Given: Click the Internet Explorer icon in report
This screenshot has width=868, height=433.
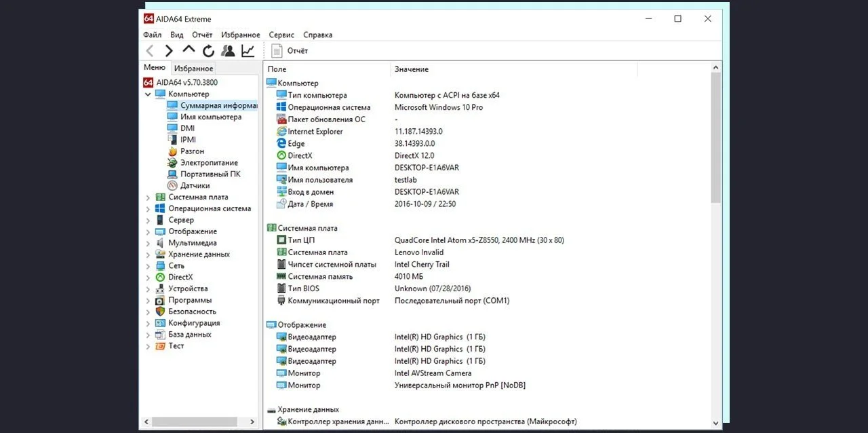Looking at the screenshot, I should click(281, 132).
